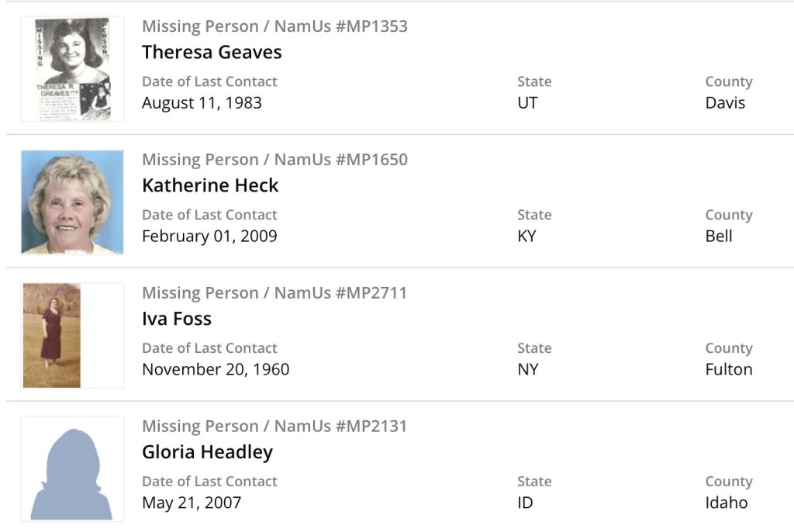
Task: Click the NamUs #MP1353 case header
Action: 274,26
